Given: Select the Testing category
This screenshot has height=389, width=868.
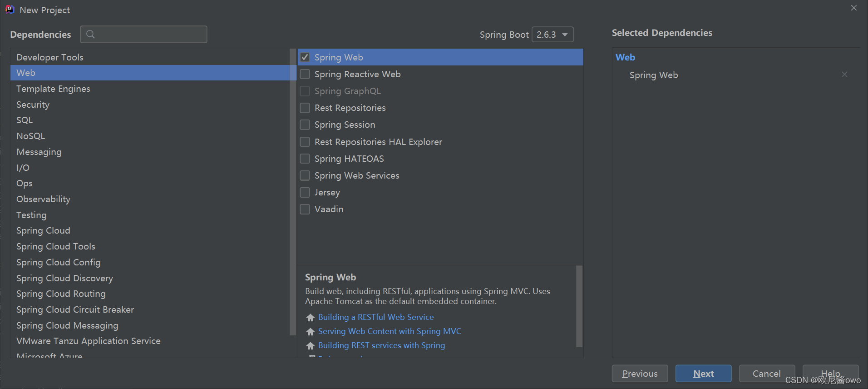Looking at the screenshot, I should point(150,215).
